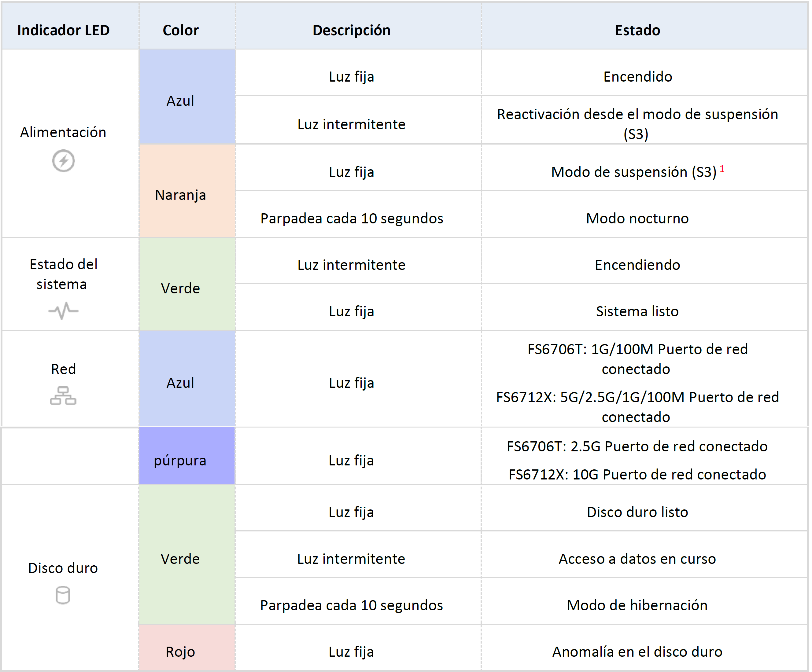Screen dimensions: 812x672
Task: Select the Encendiendo status cell
Action: coord(637,265)
